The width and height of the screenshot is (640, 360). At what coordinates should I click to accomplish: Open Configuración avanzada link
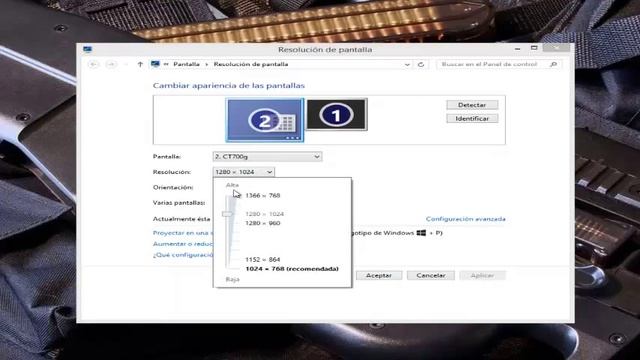465,219
